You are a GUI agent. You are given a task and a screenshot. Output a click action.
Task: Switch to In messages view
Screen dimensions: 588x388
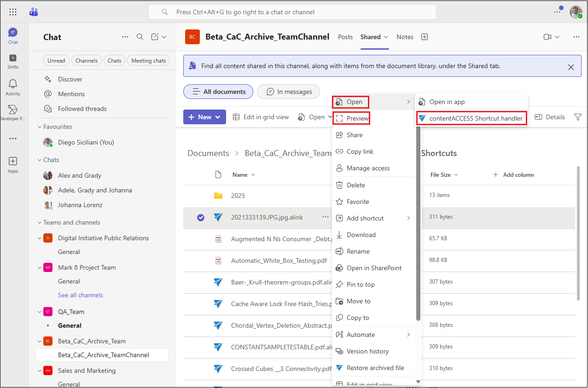[288, 92]
